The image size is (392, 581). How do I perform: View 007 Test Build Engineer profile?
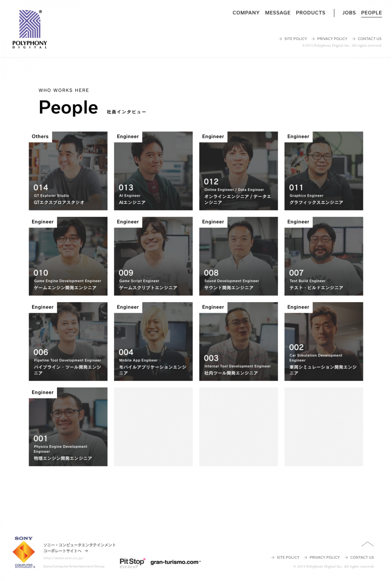[x=324, y=256]
